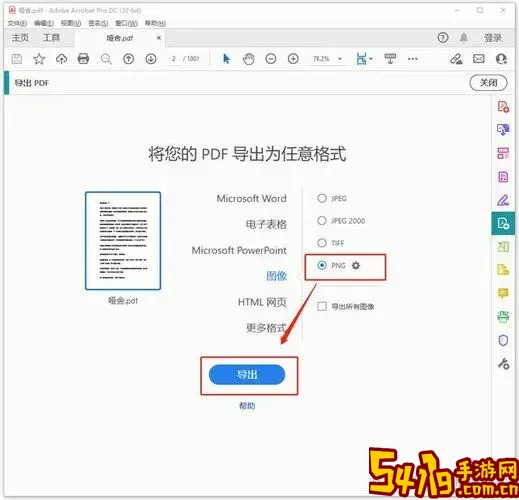Click the PDF document preview thumbnail
The height and width of the screenshot is (500, 519).
click(123, 241)
